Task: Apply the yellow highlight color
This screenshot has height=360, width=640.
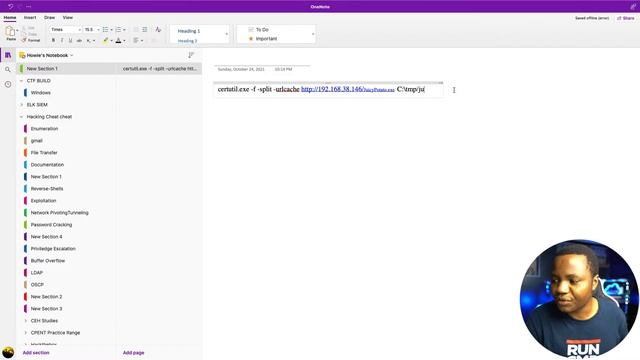Action: (x=106, y=40)
